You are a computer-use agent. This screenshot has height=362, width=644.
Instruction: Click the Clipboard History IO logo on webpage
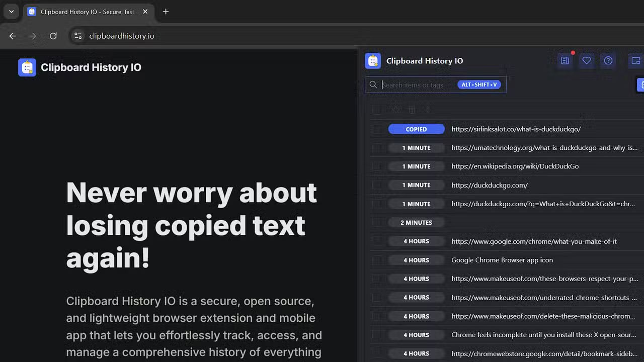(x=27, y=67)
